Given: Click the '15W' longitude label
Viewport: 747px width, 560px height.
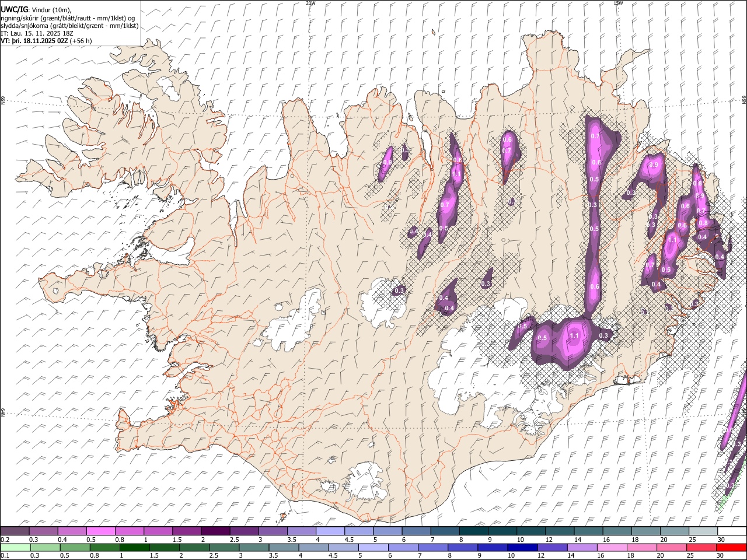Looking at the screenshot, I should [x=618, y=3].
